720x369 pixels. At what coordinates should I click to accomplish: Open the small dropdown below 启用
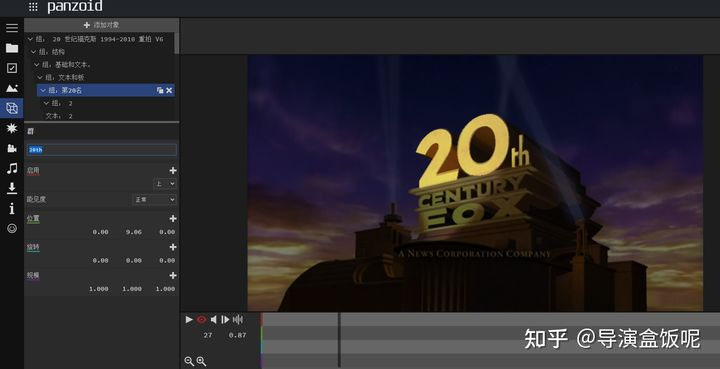pyautogui.click(x=164, y=184)
